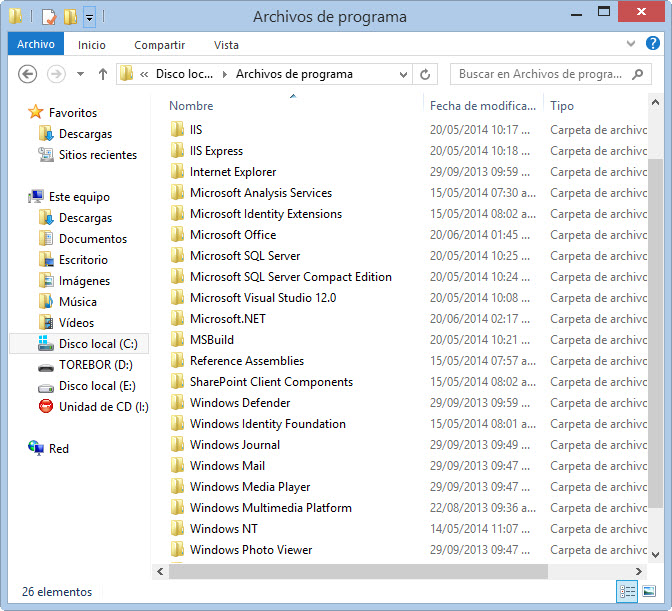This screenshot has height=611, width=672.
Task: Sort by Fecha de modificación column header
Action: click(x=483, y=106)
